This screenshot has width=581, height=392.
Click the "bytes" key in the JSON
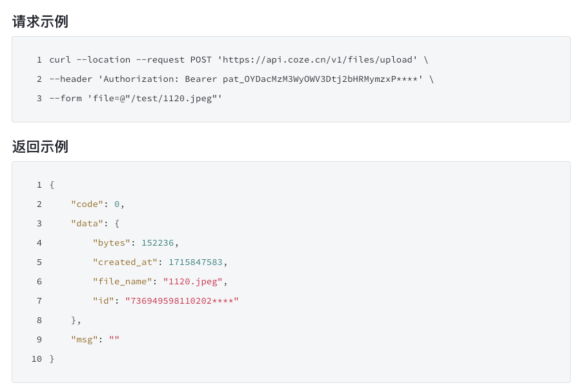112,243
